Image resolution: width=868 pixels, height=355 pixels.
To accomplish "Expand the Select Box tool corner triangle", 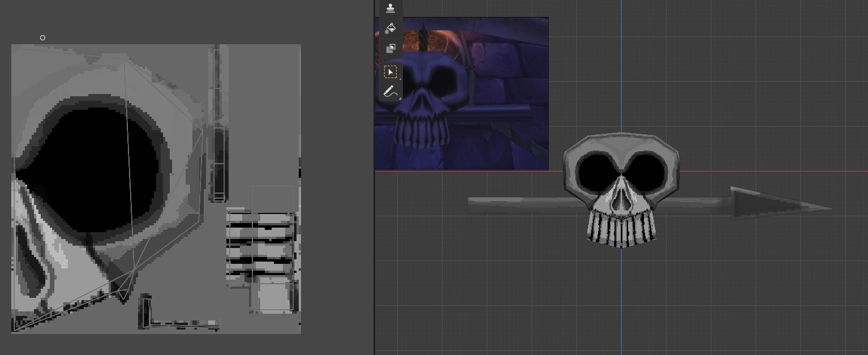I will coord(399,79).
